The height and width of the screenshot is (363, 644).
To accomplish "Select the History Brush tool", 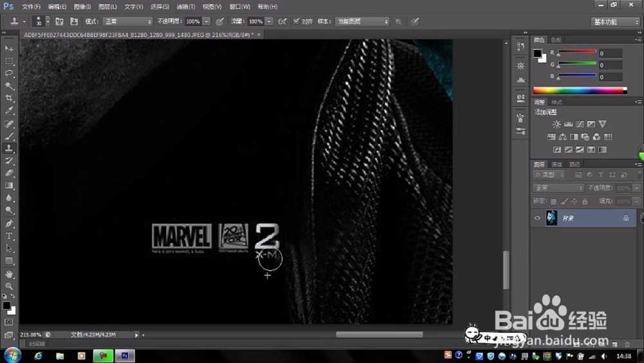I will (x=9, y=161).
